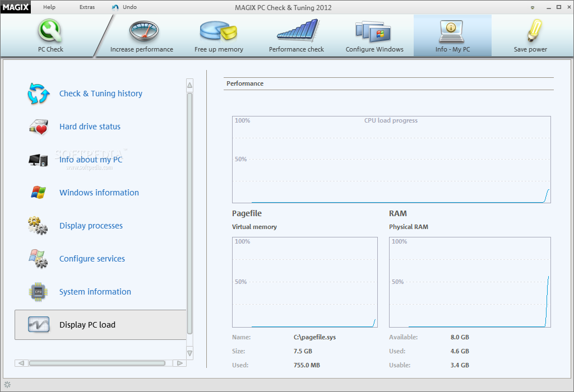Click the Display processes gears icon
The image size is (574, 392).
point(38,226)
